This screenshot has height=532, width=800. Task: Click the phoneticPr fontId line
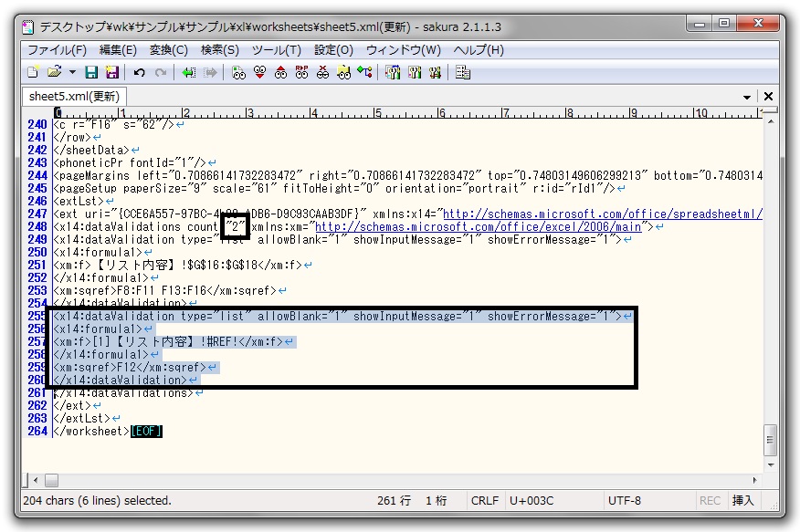click(130, 163)
